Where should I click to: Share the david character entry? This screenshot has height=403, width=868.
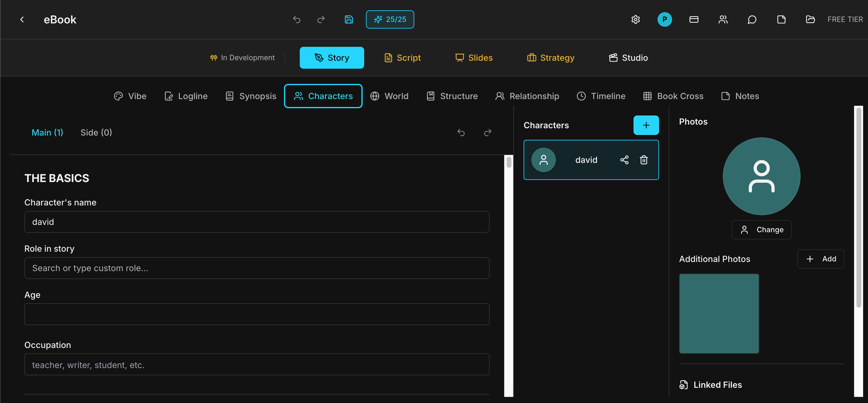pos(624,160)
